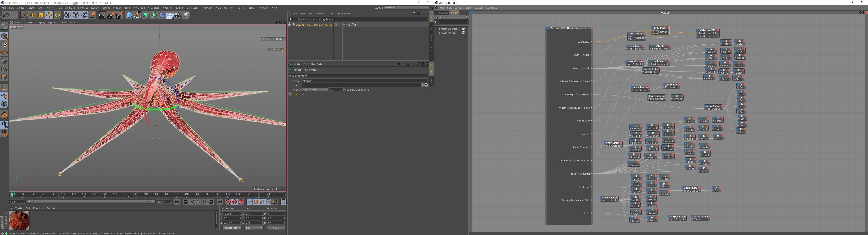Click the Apply button in coordinates
Image resolution: width=868 pixels, height=235 pixels.
click(x=276, y=228)
